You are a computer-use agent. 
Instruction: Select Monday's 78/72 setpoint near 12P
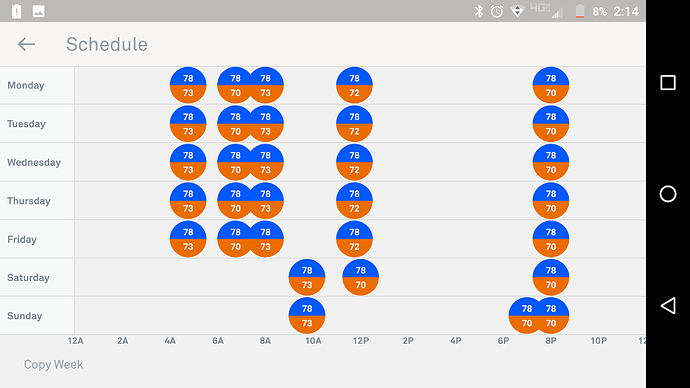(x=354, y=85)
